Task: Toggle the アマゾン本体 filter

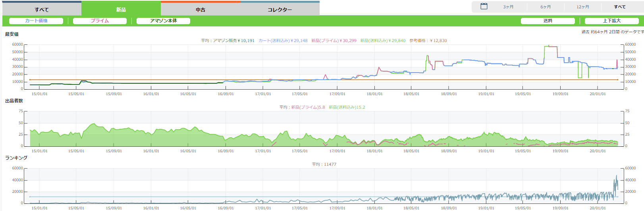Action: pos(163,21)
